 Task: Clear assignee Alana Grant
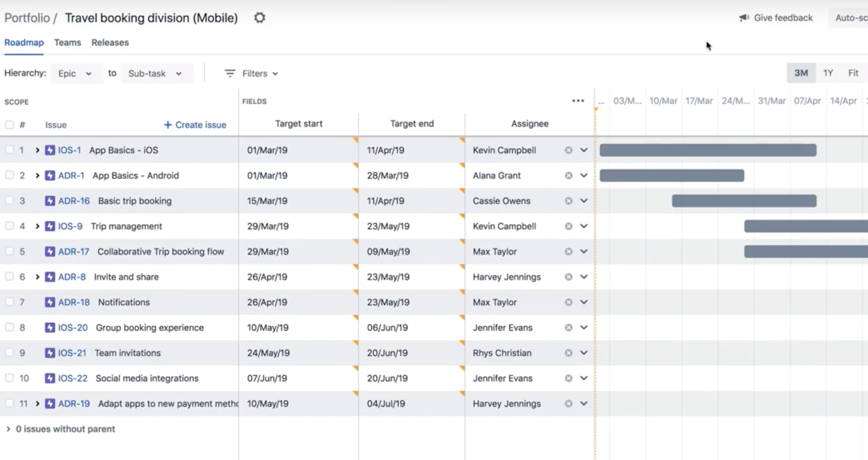[568, 176]
